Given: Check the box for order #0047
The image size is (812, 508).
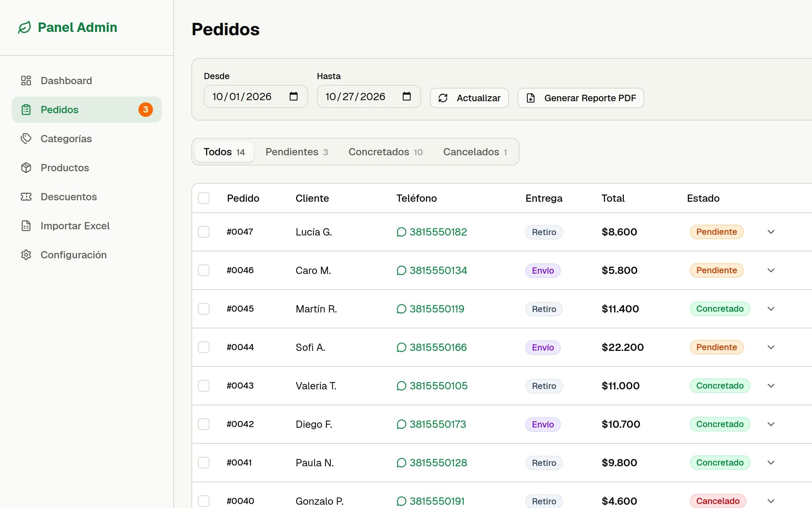Looking at the screenshot, I should click(x=204, y=232).
